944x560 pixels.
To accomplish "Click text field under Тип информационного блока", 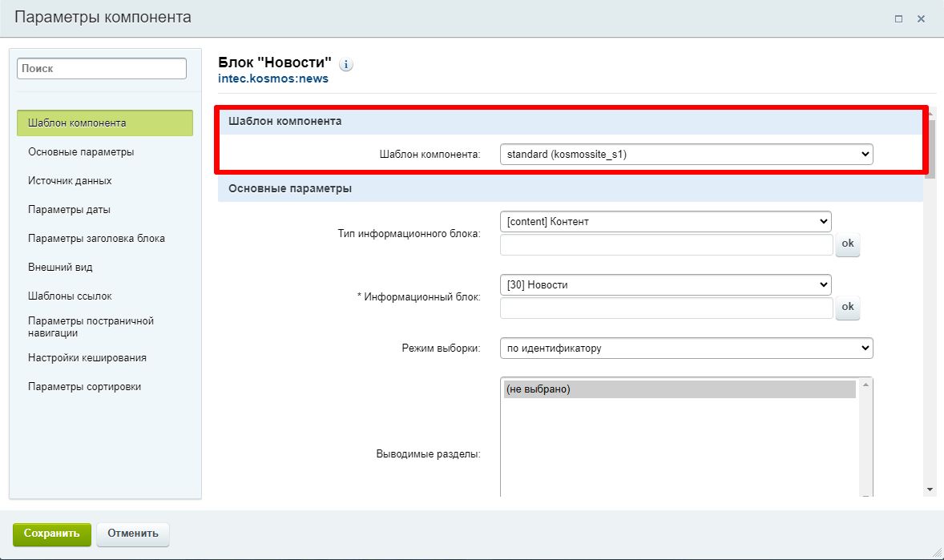I will click(667, 244).
